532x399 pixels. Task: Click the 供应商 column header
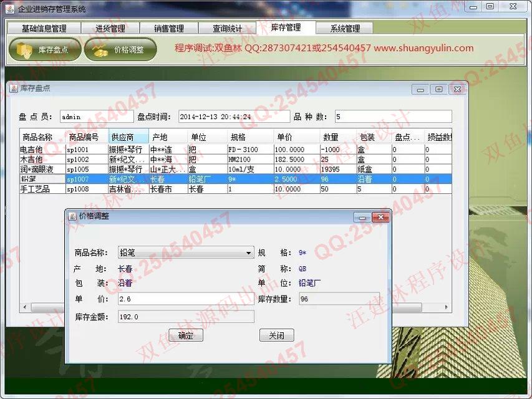128,137
